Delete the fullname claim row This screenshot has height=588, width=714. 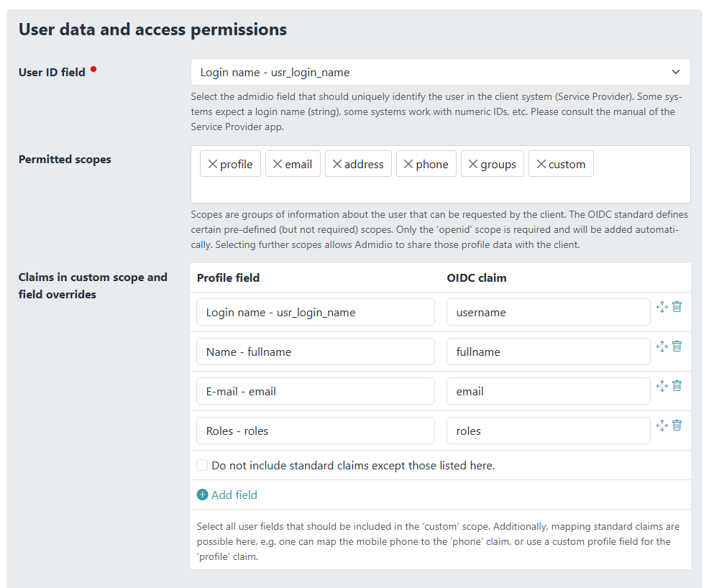click(677, 346)
